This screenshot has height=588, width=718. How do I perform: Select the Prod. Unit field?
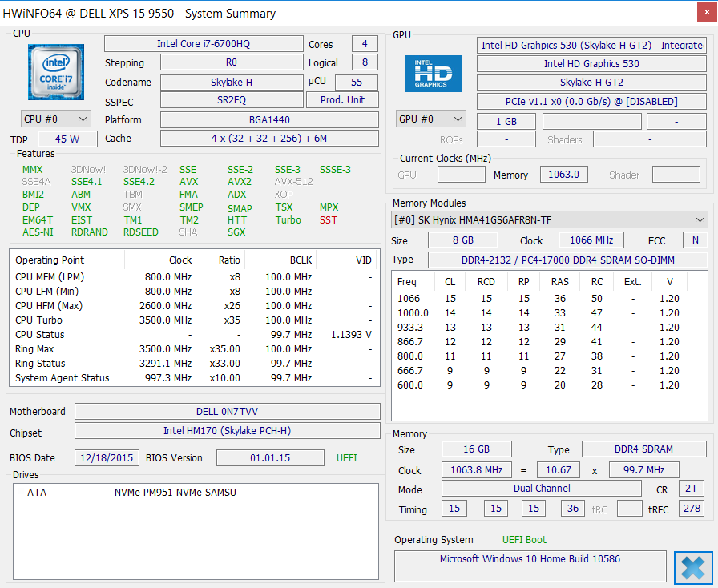pos(342,100)
